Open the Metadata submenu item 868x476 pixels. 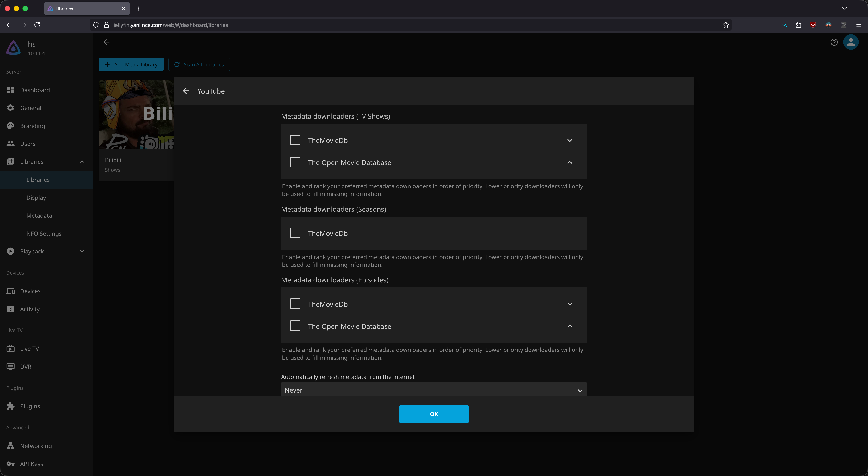click(39, 216)
